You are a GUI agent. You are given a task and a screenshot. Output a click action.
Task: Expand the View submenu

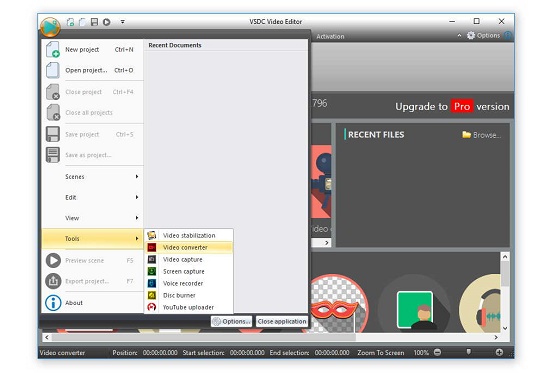tap(93, 218)
